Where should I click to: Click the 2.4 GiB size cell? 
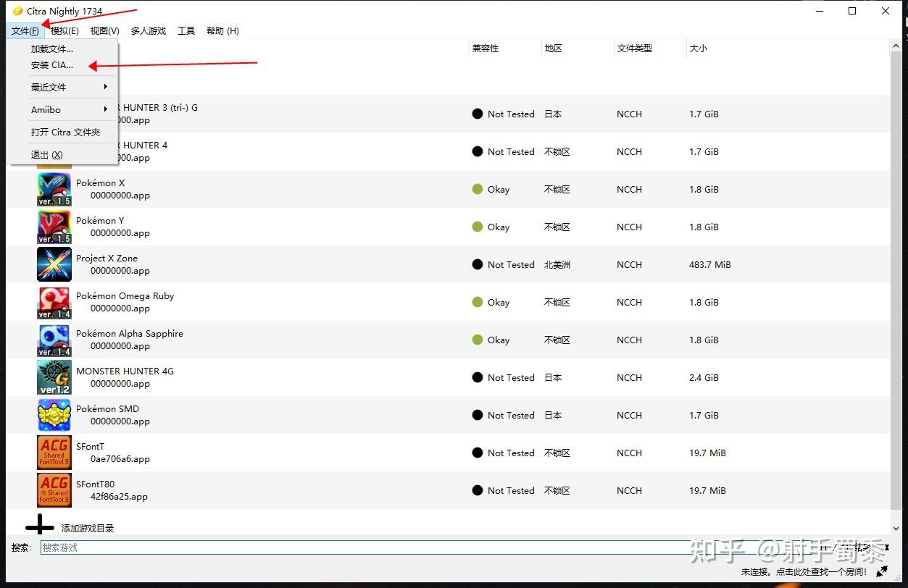coord(704,377)
